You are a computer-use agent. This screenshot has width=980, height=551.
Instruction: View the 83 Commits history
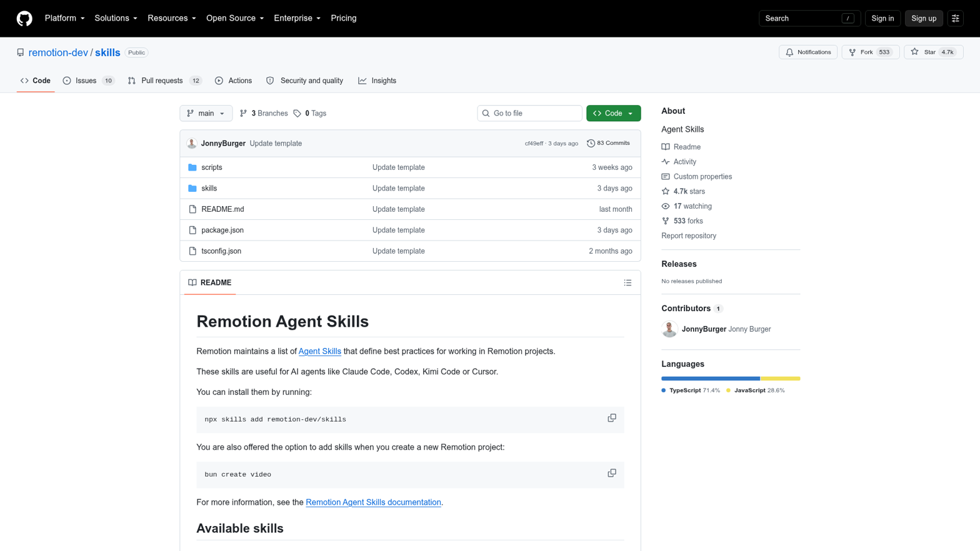pos(608,144)
